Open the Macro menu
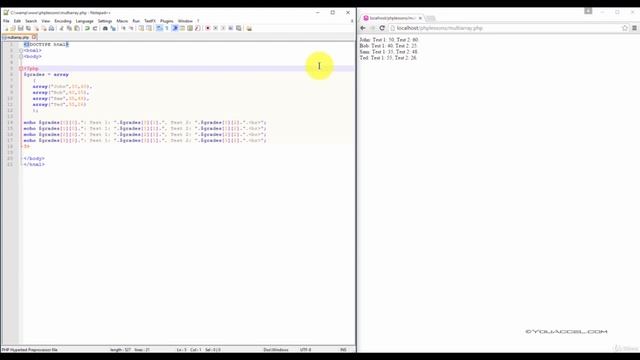This screenshot has height=360, width=640. click(122, 21)
